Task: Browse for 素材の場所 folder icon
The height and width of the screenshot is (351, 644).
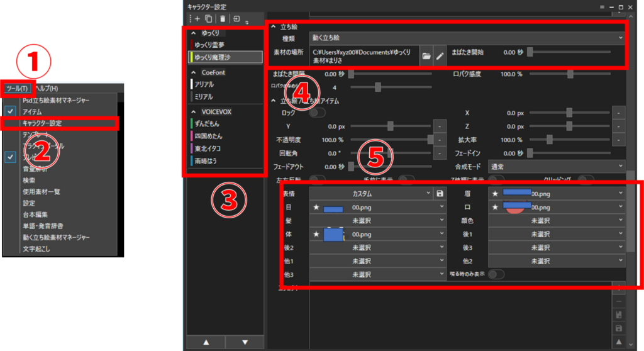Action: coord(426,56)
